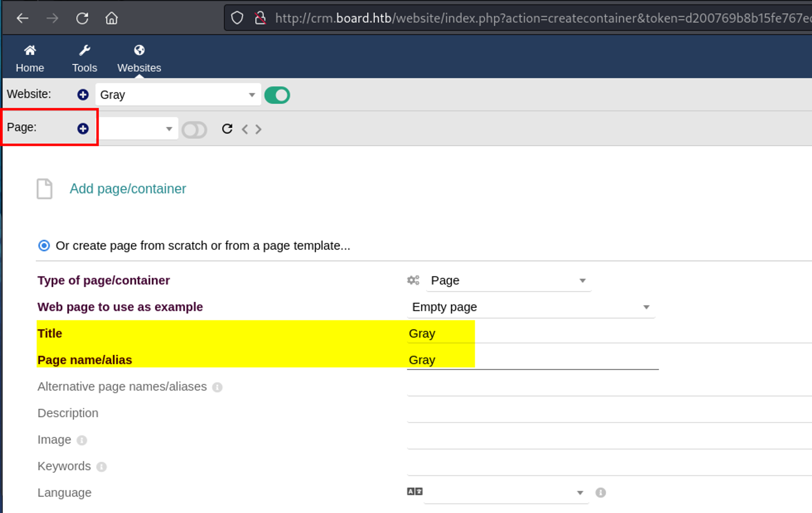Click the info icon next to Image

coord(82,440)
